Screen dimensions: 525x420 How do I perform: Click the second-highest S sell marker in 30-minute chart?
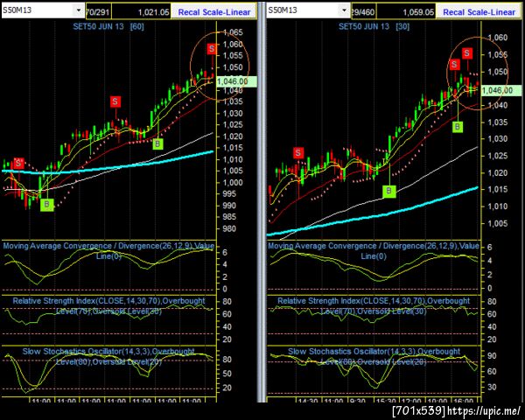[x=454, y=64]
